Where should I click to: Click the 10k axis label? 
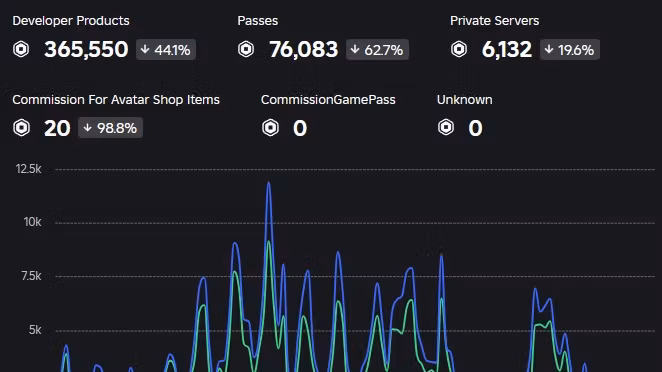(x=32, y=222)
